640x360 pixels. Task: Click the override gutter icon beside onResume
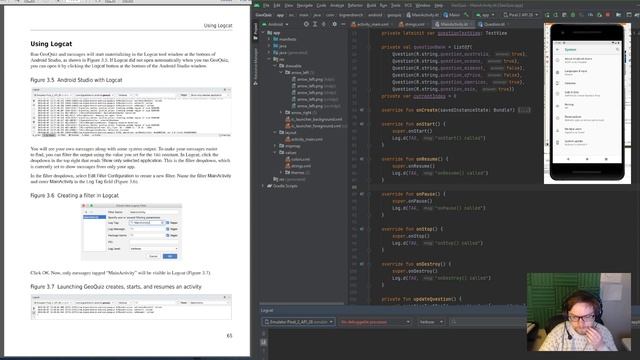pyautogui.click(x=362, y=159)
